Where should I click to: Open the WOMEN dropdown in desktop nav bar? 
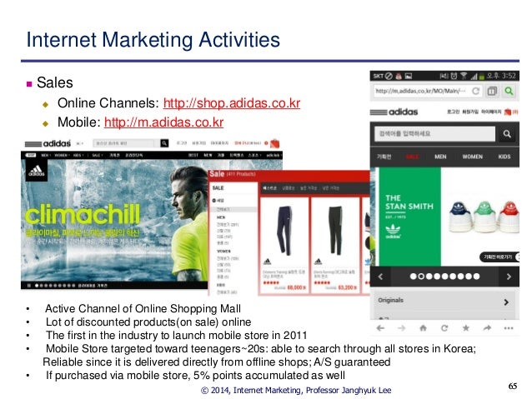(62, 155)
